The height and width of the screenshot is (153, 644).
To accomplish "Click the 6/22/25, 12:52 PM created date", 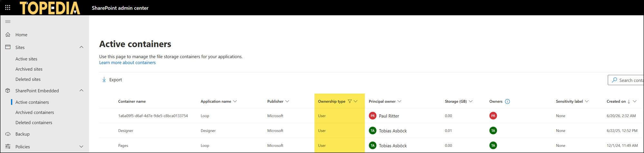I will click(x=622, y=131).
